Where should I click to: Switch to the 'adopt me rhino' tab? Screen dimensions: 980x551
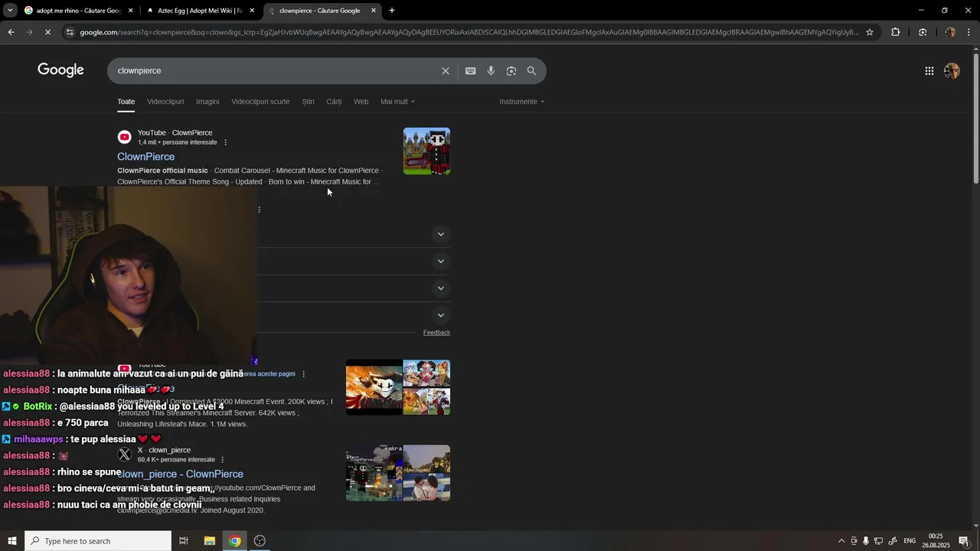(x=79, y=11)
